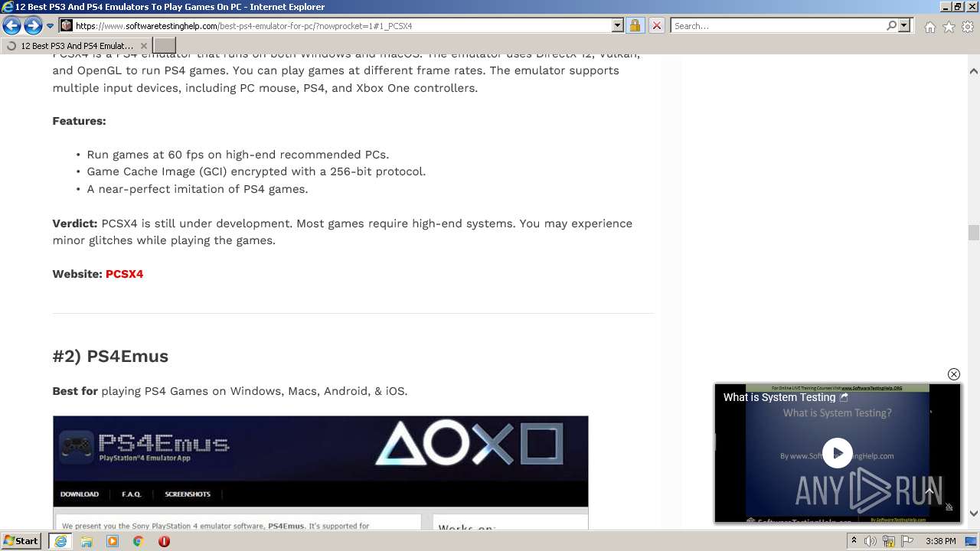Click DOWNLOAD in the PS4Emus screenshot

pos(80,494)
